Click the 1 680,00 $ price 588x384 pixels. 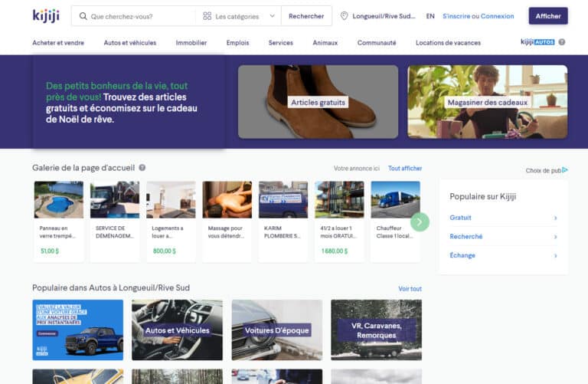[334, 251]
